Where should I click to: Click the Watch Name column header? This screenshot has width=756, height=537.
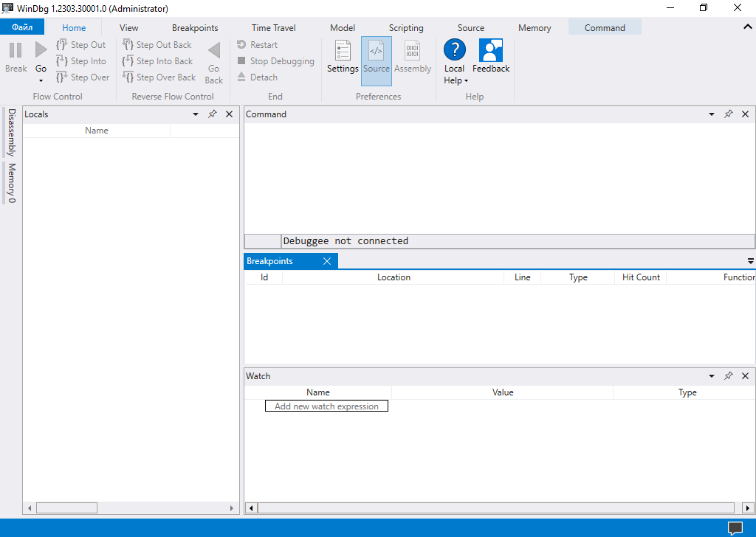coord(317,392)
